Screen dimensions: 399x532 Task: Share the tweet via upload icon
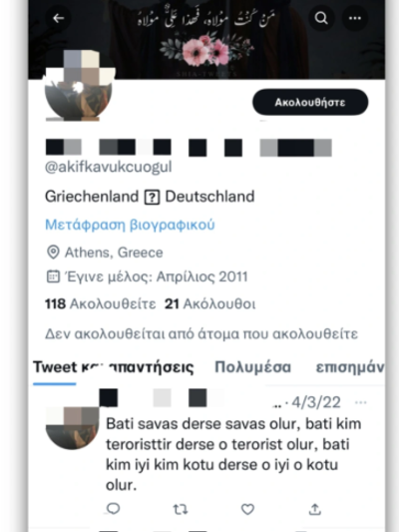click(x=315, y=509)
